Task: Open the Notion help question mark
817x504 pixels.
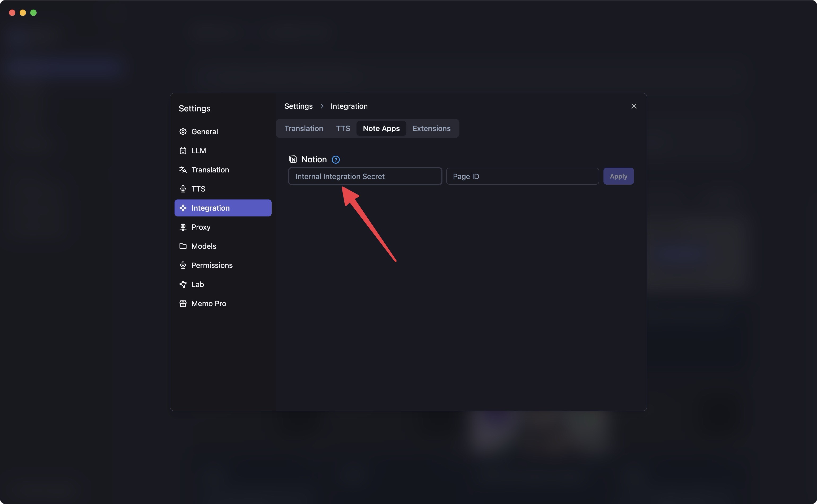Action: tap(336, 160)
